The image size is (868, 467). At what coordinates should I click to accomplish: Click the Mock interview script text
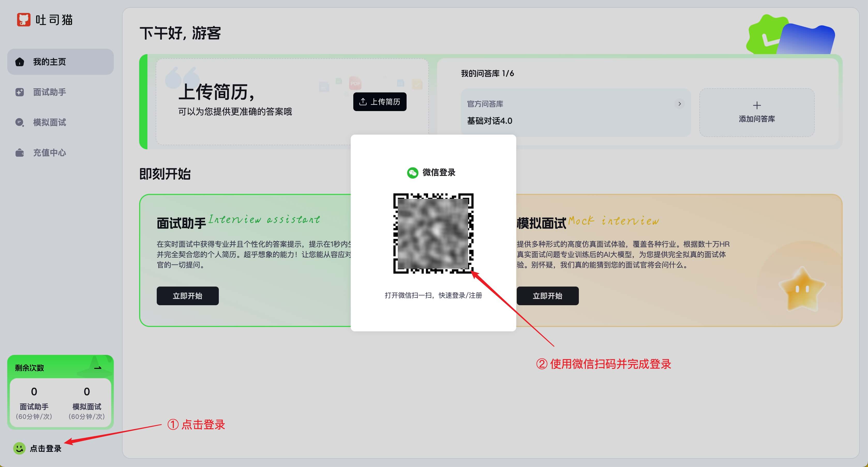click(x=613, y=221)
